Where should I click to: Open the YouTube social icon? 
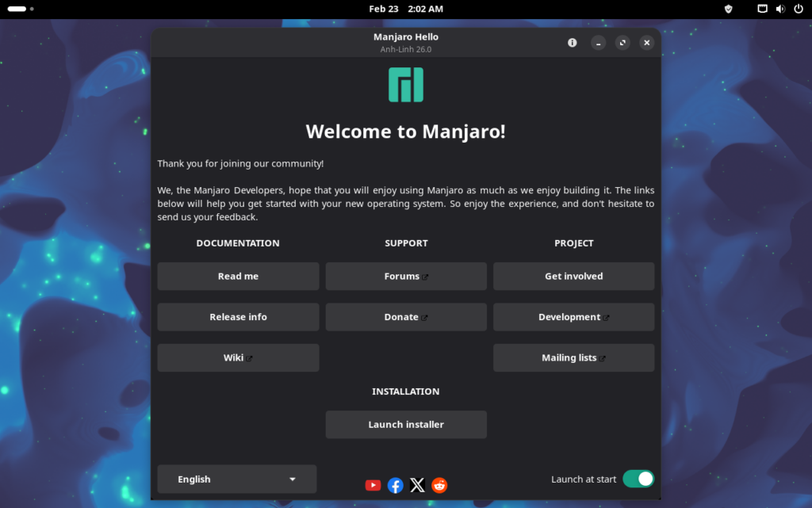point(373,485)
